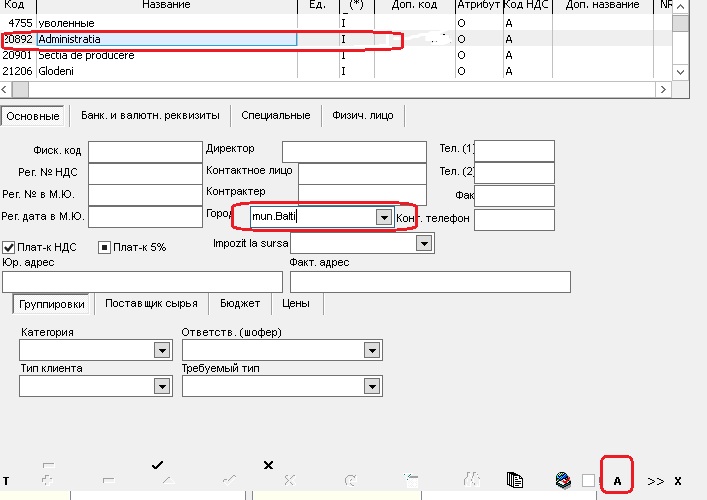This screenshot has width=707, height=500.
Task: Toggle the Плат-к НДС checkbox
Action: [9, 247]
